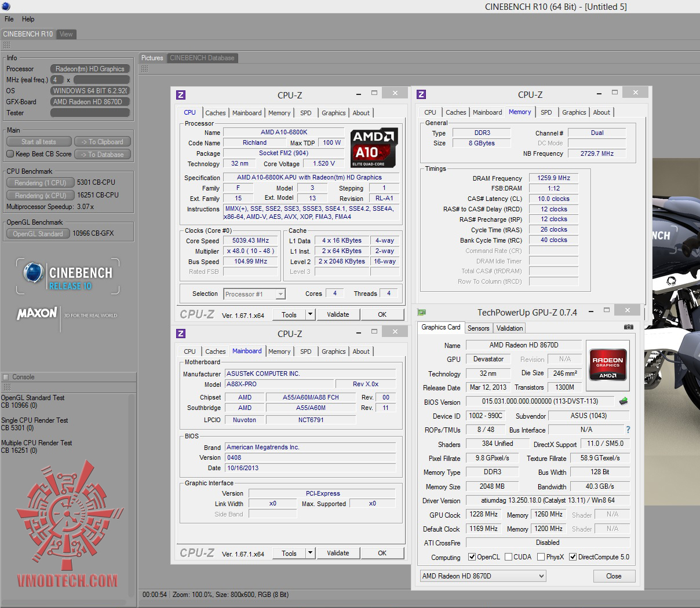Click the Cinebench left panel grip handle
Viewport: 700px width, 608px height.
pyautogui.click(x=7, y=45)
